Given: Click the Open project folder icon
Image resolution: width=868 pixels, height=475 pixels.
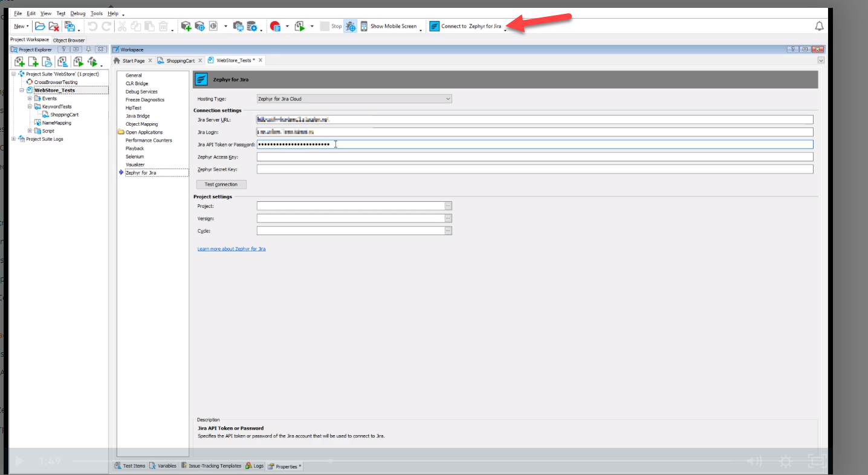Looking at the screenshot, I should point(40,26).
